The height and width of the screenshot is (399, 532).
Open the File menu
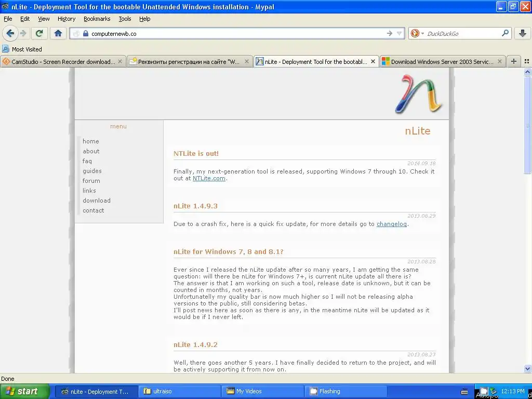coord(8,19)
